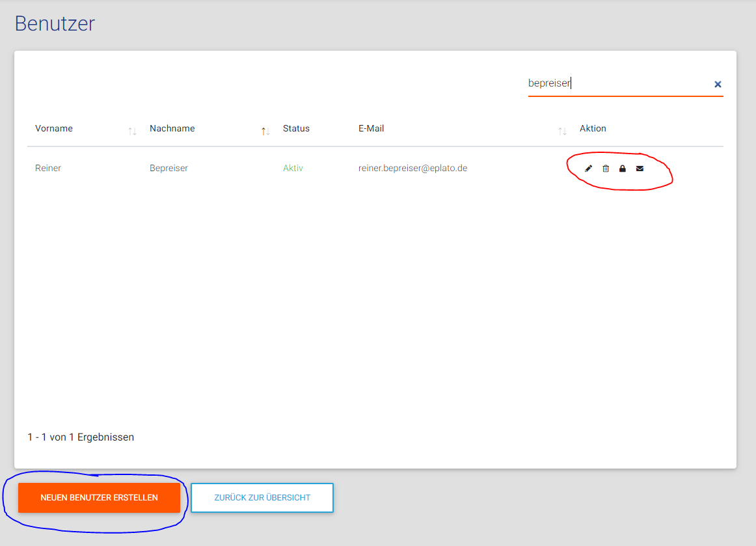The image size is (756, 546).
Task: Focus the search field containing "bepreiser"
Action: pos(618,83)
